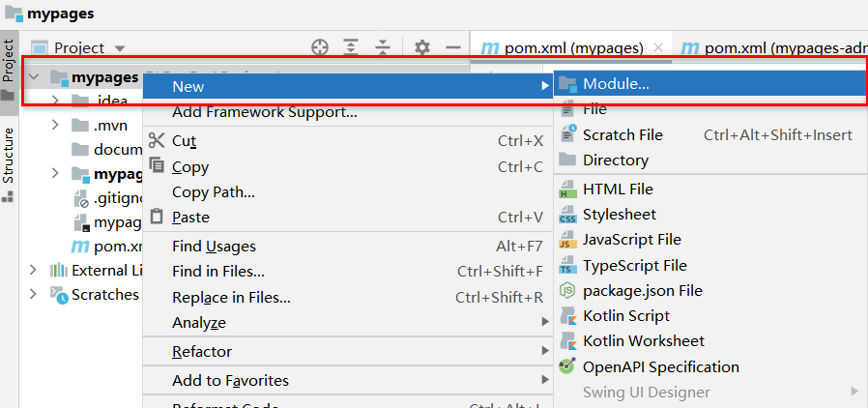Select Find in Files... menu item
The height and width of the screenshot is (408, 868).
[217, 272]
